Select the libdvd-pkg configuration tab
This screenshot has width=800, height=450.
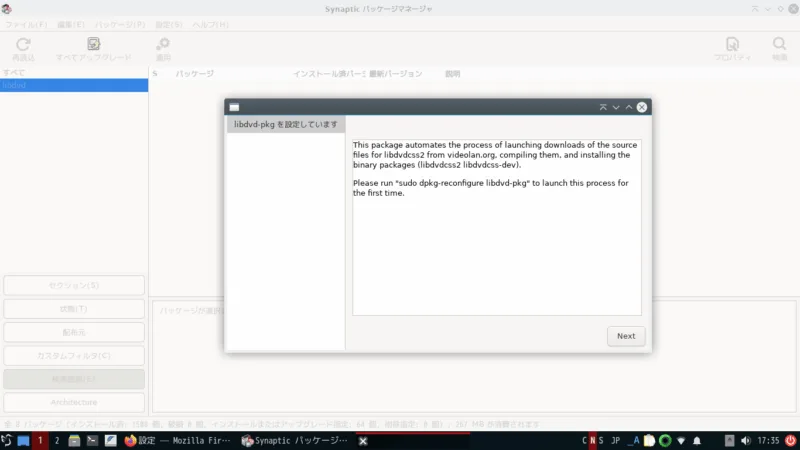(285, 125)
